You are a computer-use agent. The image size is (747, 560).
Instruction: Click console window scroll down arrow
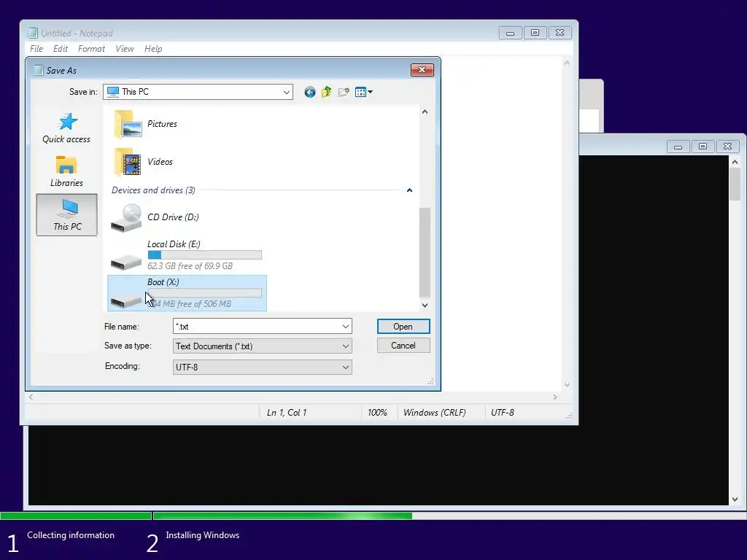735,499
